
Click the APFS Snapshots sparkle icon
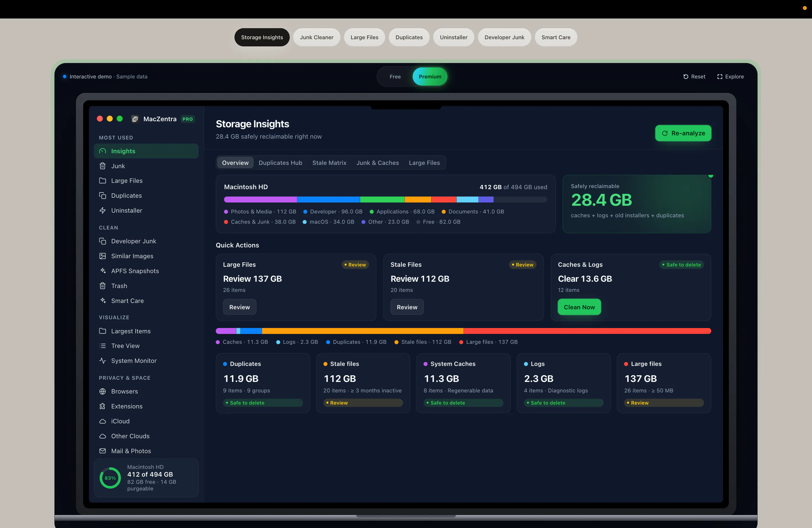coord(102,271)
